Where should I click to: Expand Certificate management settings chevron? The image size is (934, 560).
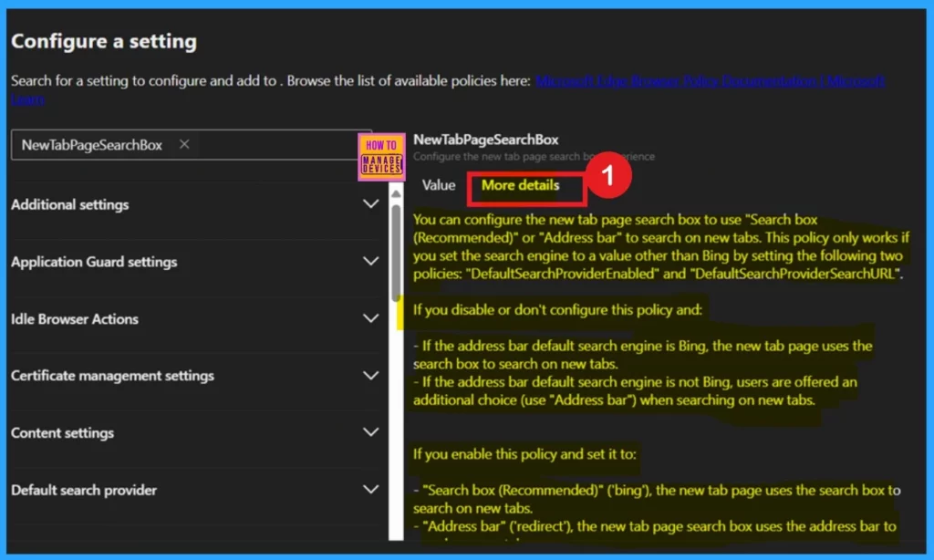tap(370, 376)
